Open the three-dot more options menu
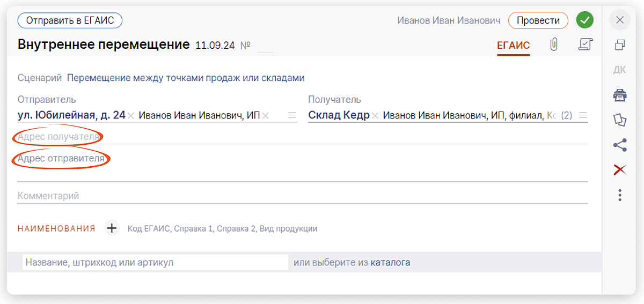The image size is (644, 304). 620,195
